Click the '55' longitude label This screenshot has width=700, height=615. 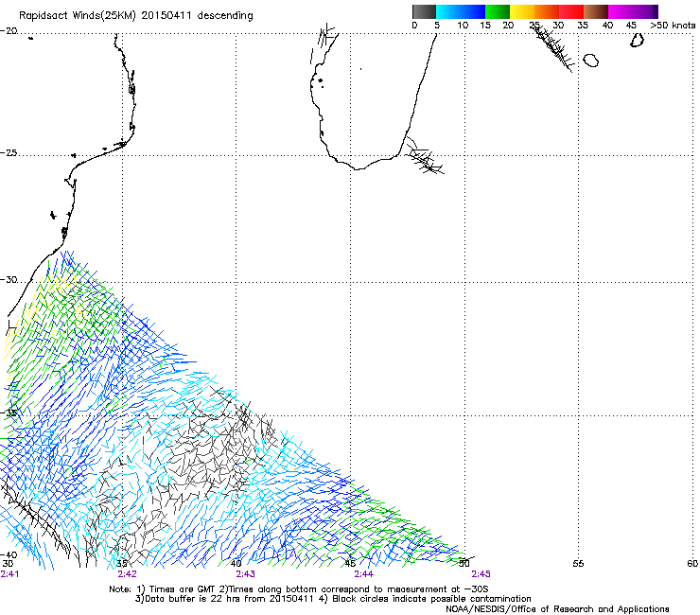point(578,564)
